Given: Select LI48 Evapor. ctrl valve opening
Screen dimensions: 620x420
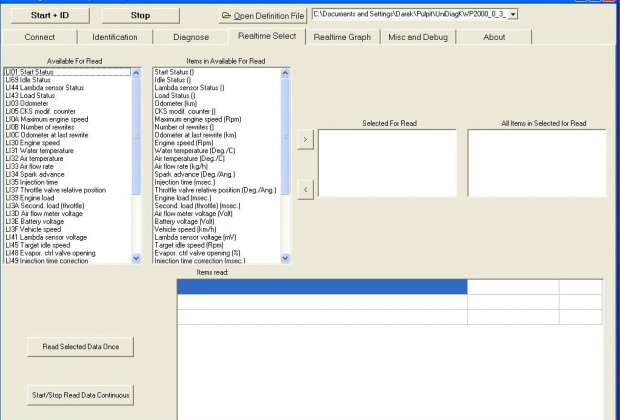Looking at the screenshot, I should 67,253.
